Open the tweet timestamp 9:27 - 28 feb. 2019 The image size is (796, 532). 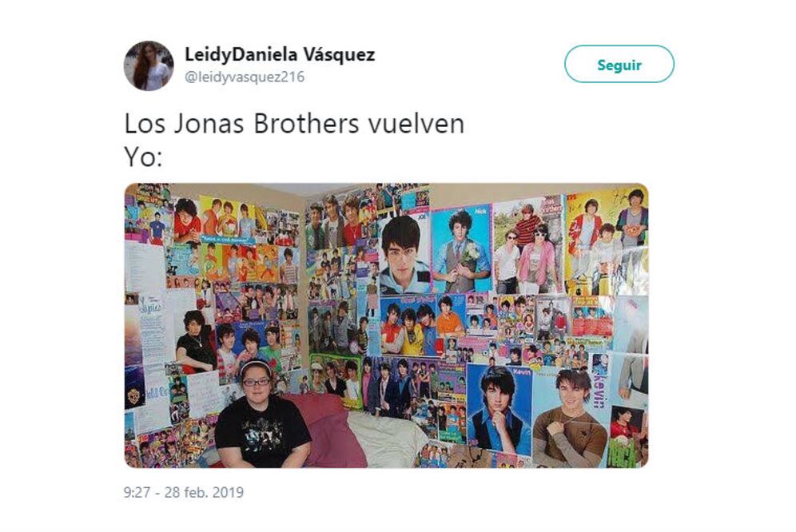(184, 492)
